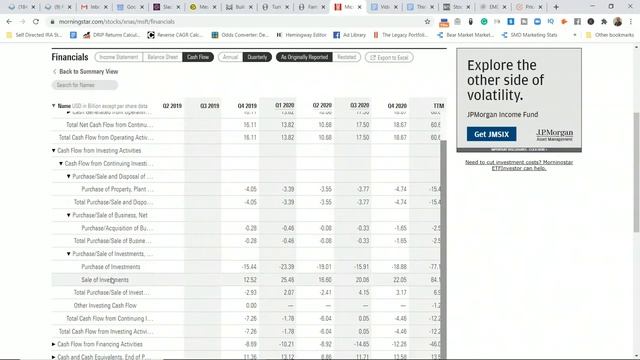Click the microphone extension icon
Image resolution: width=640 pixels, height=360 pixels.
tap(471, 22)
